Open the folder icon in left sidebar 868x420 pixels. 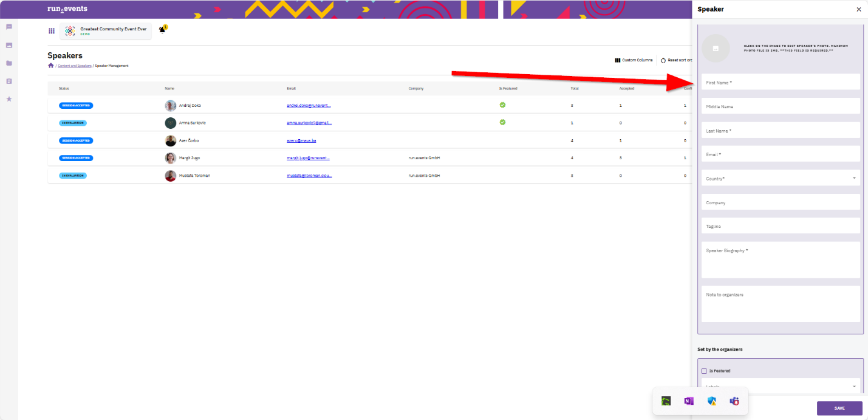(9, 63)
